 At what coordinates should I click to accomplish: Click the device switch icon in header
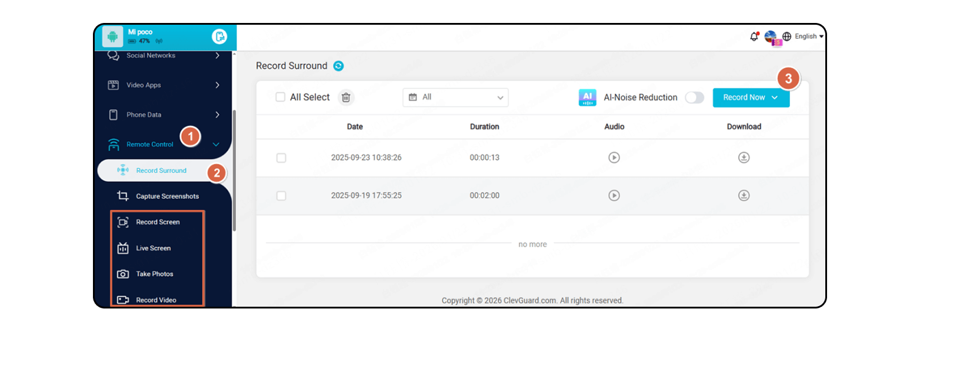(x=219, y=37)
